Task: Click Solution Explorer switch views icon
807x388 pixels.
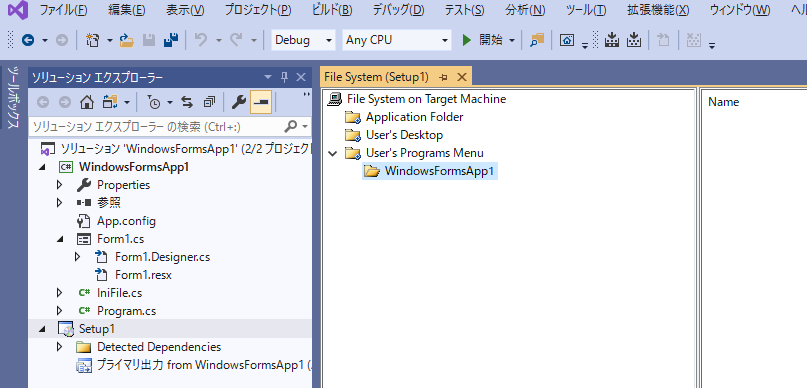Action: [110, 102]
